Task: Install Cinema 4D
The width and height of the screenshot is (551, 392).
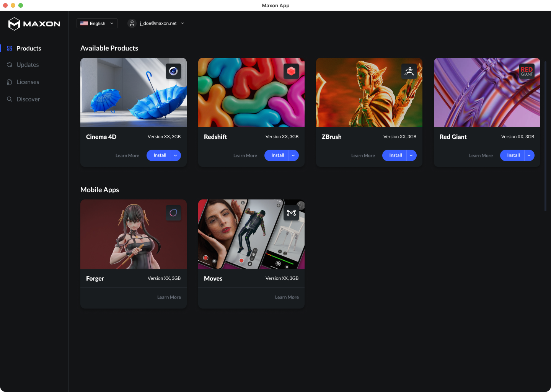Action: [x=159, y=155]
